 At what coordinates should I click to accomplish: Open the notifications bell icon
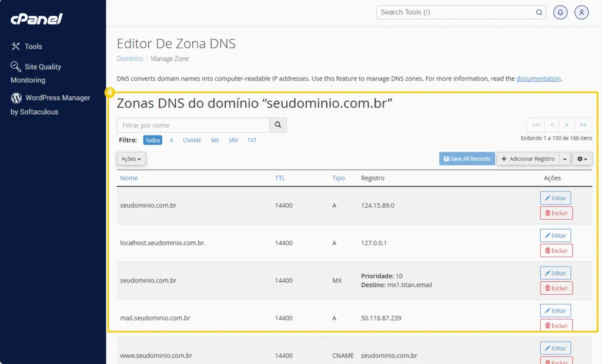[560, 12]
